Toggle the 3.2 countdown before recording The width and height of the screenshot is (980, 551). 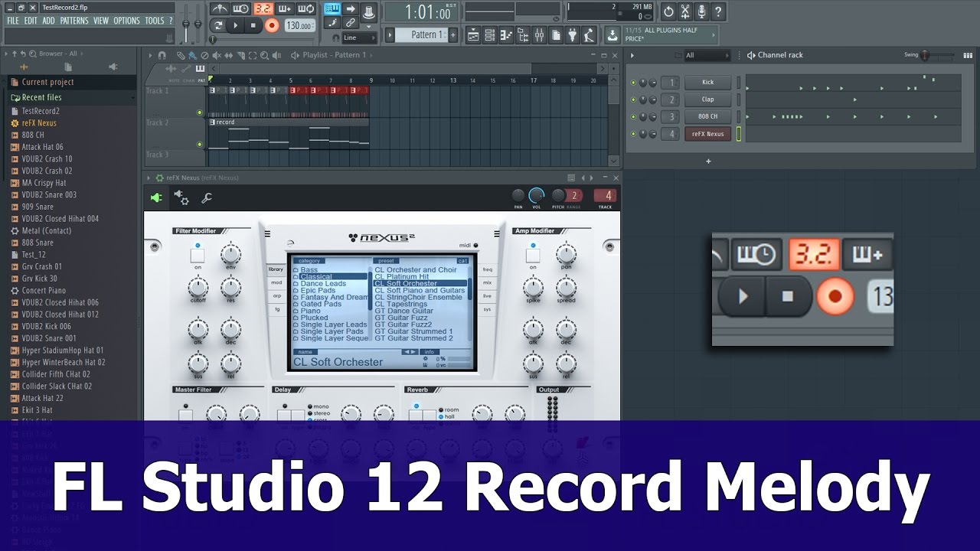pos(263,9)
